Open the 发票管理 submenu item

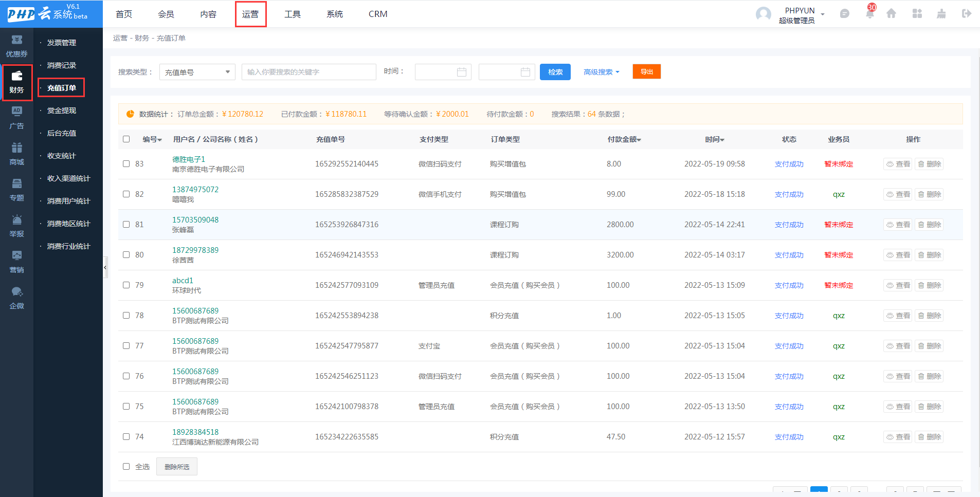(x=62, y=43)
